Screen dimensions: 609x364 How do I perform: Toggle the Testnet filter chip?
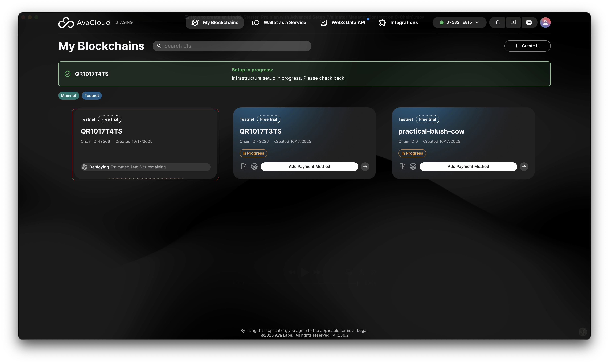tap(92, 95)
